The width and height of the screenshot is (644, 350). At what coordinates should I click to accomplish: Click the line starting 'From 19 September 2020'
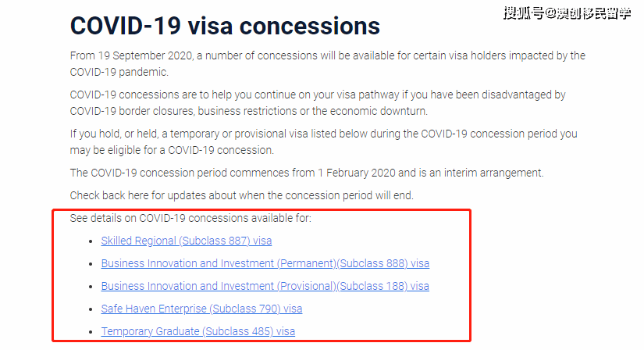pyautogui.click(x=328, y=55)
